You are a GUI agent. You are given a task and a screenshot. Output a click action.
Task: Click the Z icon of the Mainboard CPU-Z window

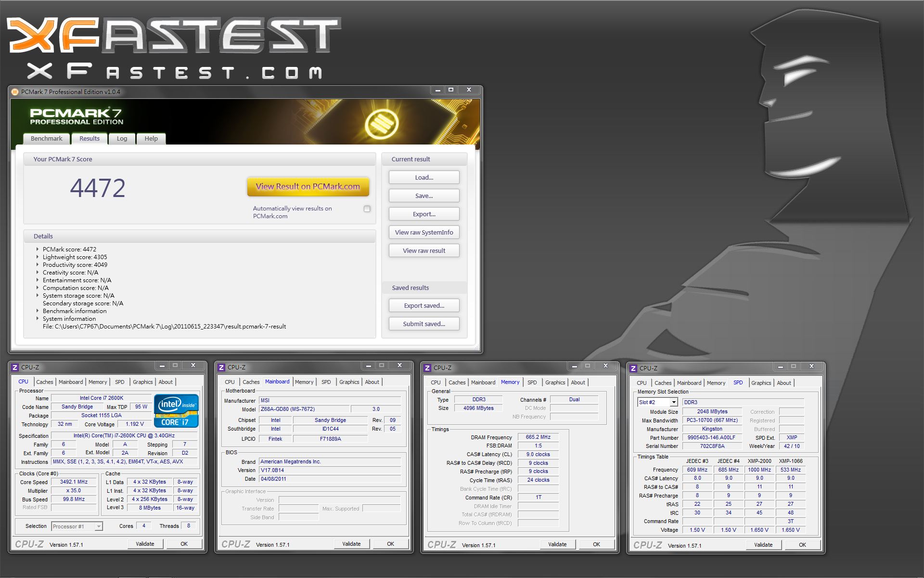221,368
